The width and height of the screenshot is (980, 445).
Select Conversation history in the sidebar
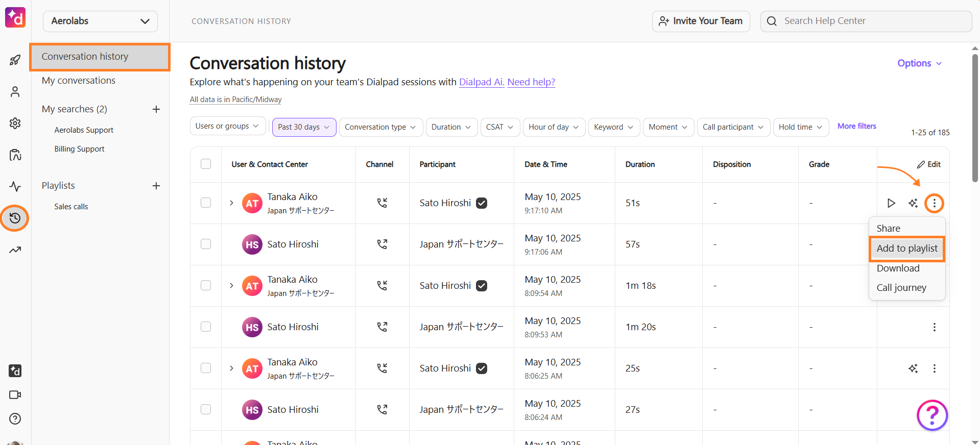tap(100, 57)
